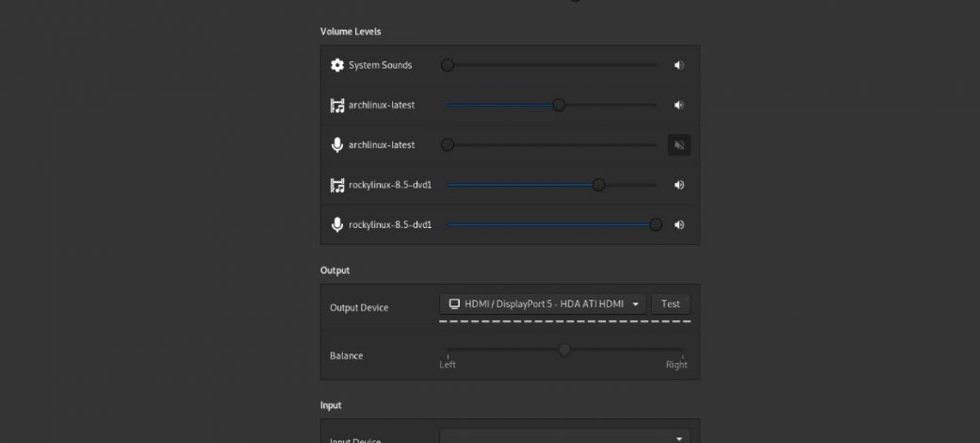Click the archlinux-latest microphone icon
Viewport: 980px width, 443px height.
[337, 145]
